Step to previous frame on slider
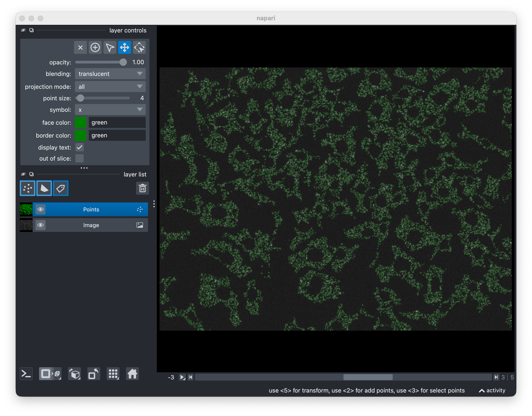The height and width of the screenshot is (416, 532). coord(191,377)
